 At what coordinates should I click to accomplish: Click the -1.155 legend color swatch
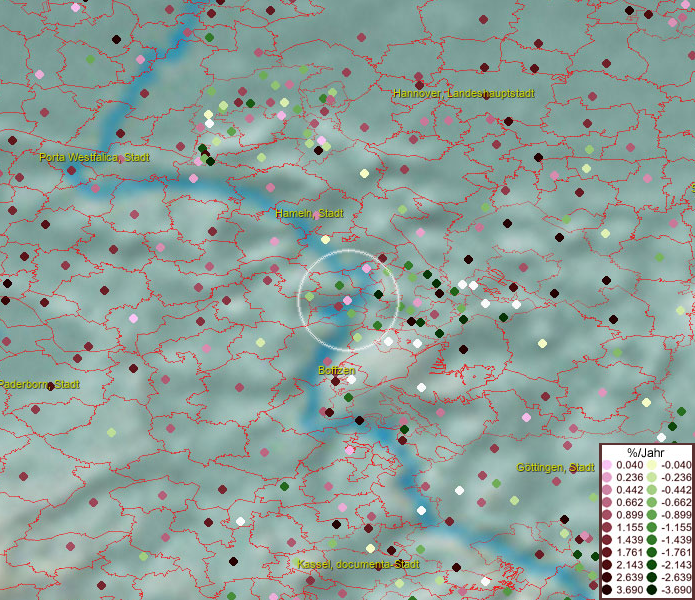pyautogui.click(x=652, y=527)
